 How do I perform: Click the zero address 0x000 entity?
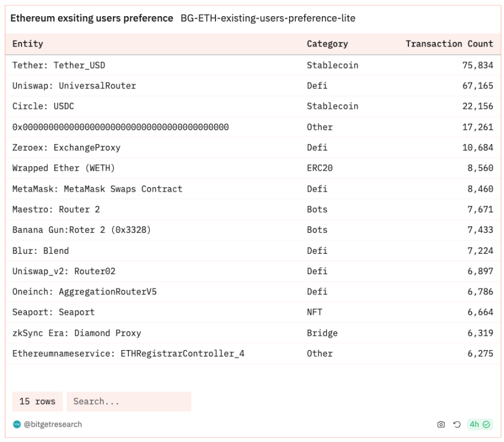click(120, 127)
